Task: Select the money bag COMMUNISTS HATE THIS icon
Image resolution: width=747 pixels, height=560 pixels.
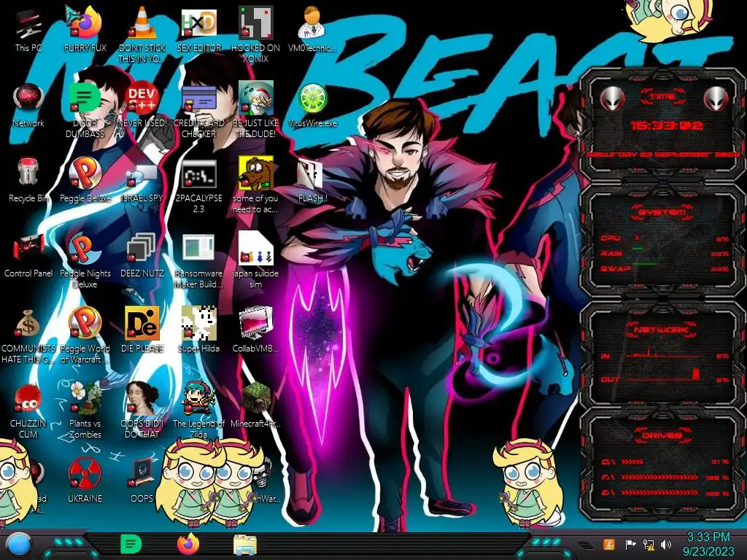Action: [x=28, y=336]
